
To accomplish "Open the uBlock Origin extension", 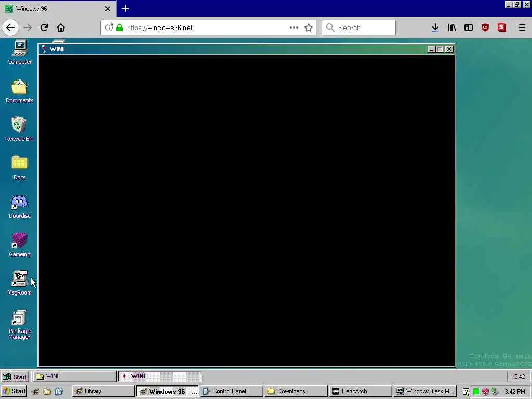I will [485, 28].
